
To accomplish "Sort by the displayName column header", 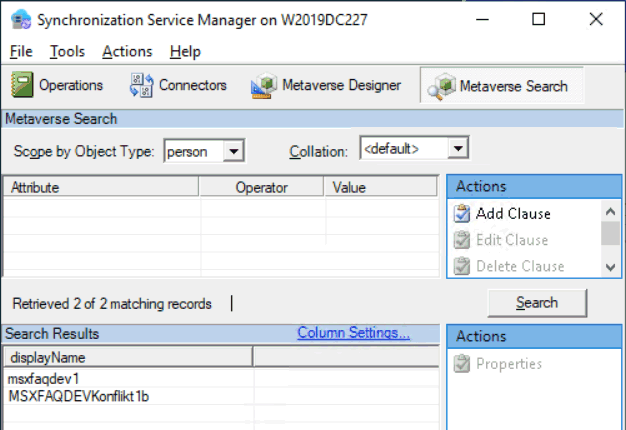I will (127, 357).
